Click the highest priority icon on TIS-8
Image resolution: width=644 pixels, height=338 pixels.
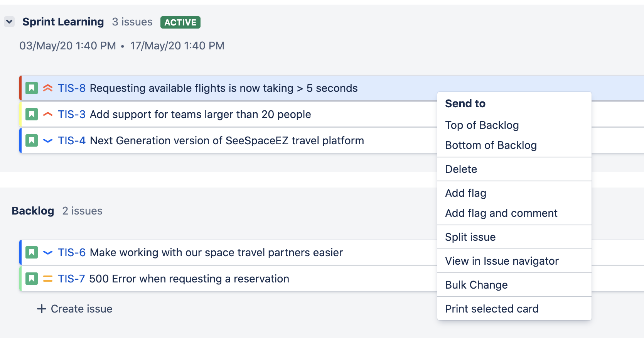pos(48,88)
